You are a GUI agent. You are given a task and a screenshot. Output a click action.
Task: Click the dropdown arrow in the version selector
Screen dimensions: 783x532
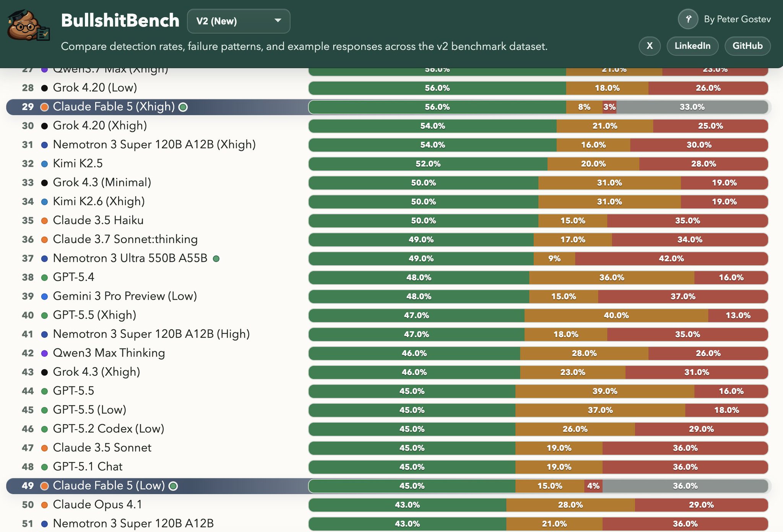pyautogui.click(x=278, y=21)
